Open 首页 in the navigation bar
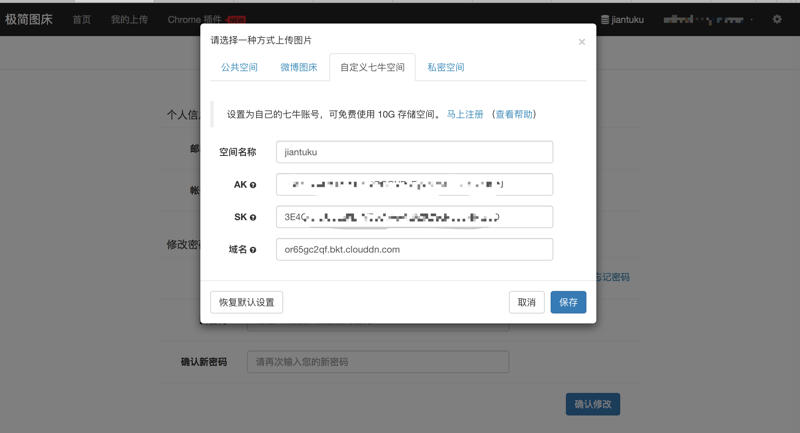 point(82,19)
